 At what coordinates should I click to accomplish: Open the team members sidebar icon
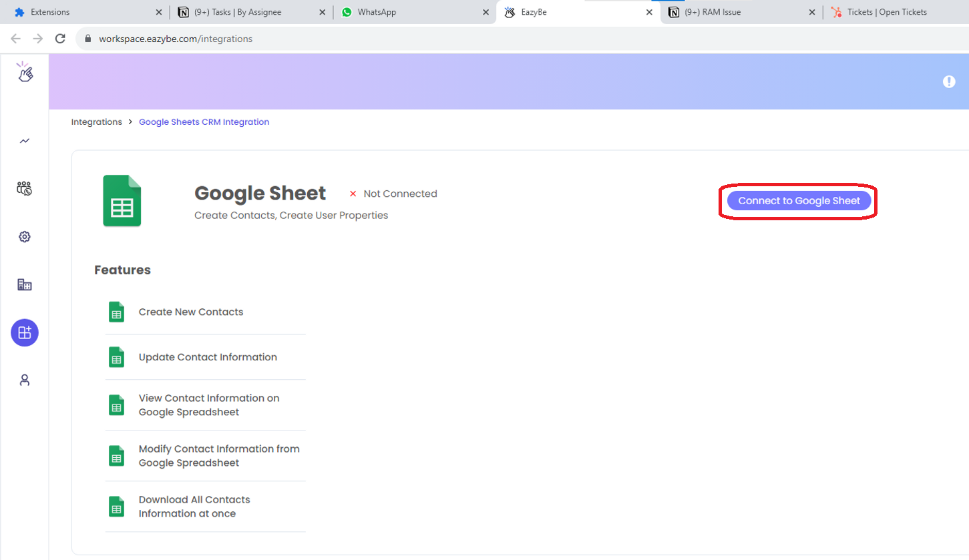(x=25, y=188)
